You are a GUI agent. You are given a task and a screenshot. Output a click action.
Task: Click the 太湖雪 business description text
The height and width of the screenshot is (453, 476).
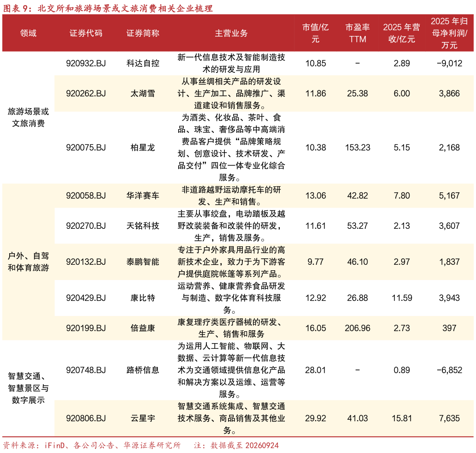click(231, 93)
